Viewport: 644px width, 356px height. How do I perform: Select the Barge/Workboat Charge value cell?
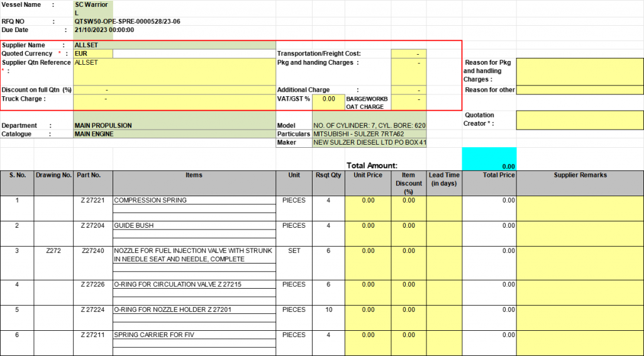(409, 103)
